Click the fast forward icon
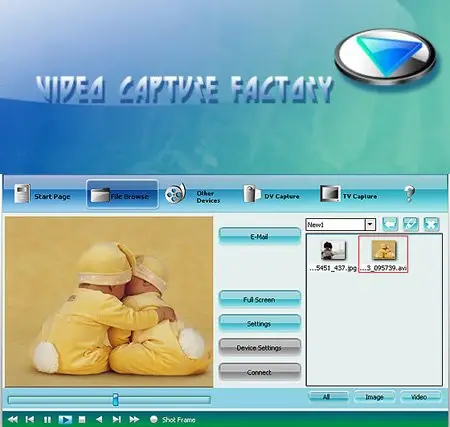The width and height of the screenshot is (450, 427). (x=134, y=419)
